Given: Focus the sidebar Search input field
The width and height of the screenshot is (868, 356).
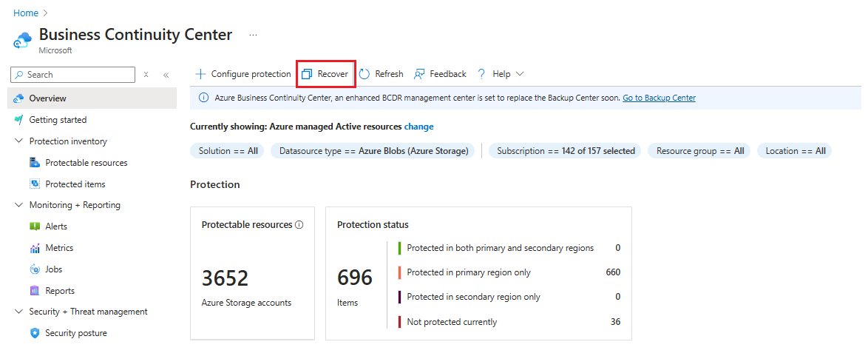Looking at the screenshot, I should click(x=72, y=75).
